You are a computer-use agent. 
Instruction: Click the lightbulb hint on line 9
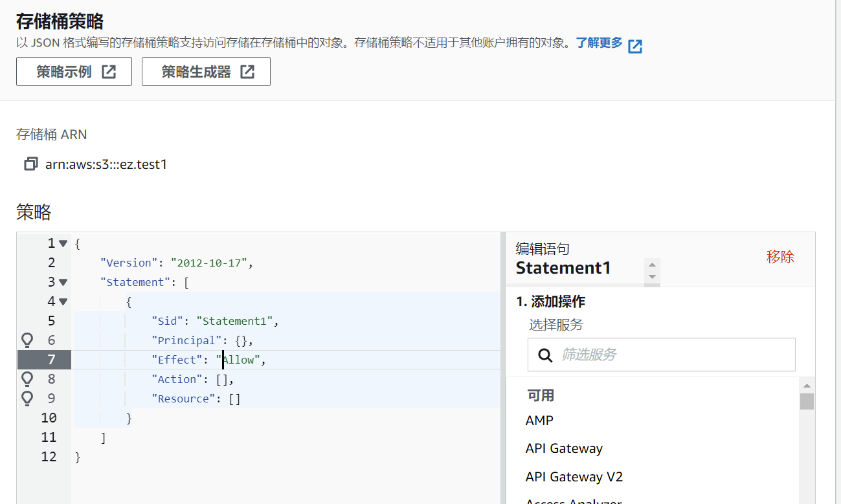(x=27, y=399)
